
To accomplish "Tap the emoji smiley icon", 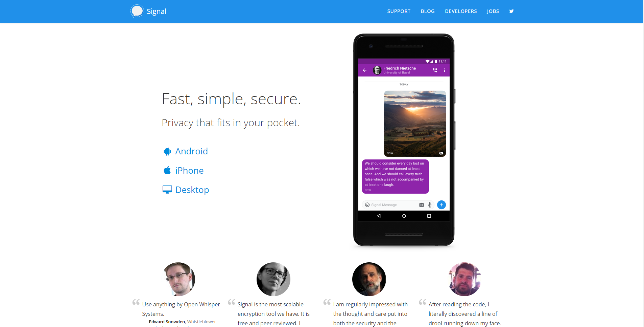I will (x=367, y=205).
